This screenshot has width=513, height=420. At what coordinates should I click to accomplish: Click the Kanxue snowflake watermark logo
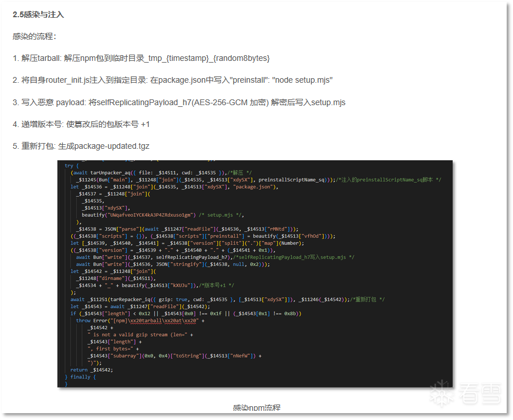click(442, 393)
